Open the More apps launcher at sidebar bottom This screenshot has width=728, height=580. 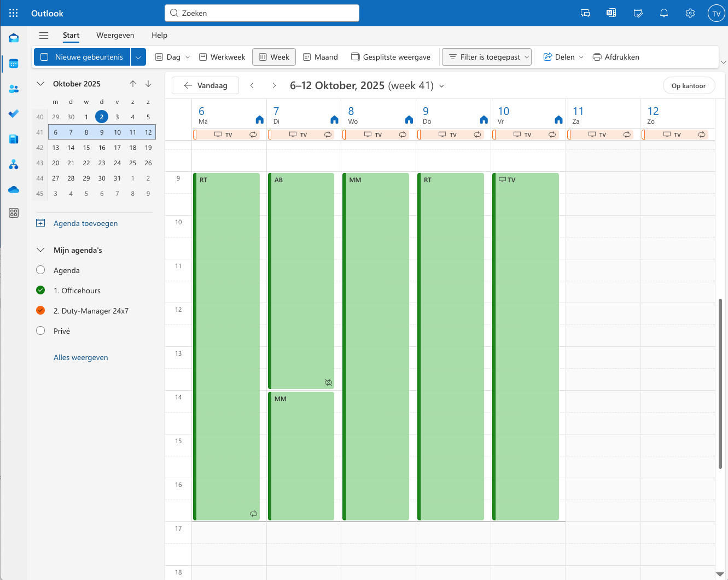pos(14,213)
